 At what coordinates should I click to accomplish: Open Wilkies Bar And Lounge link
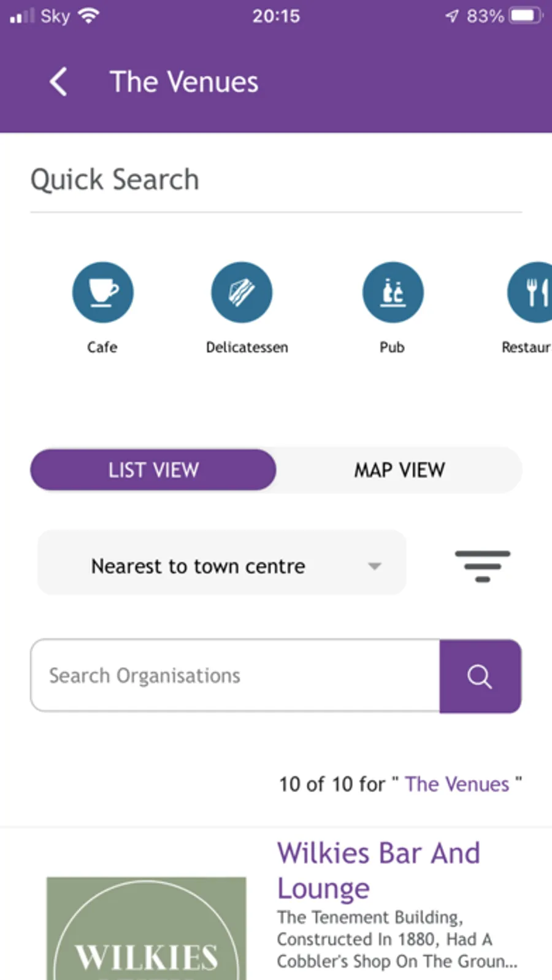[378, 870]
